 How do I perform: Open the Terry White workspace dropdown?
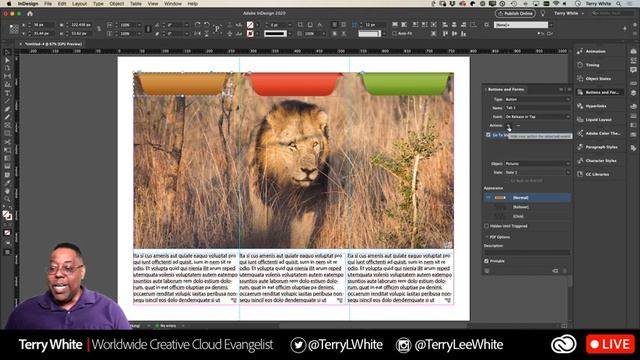(x=569, y=13)
